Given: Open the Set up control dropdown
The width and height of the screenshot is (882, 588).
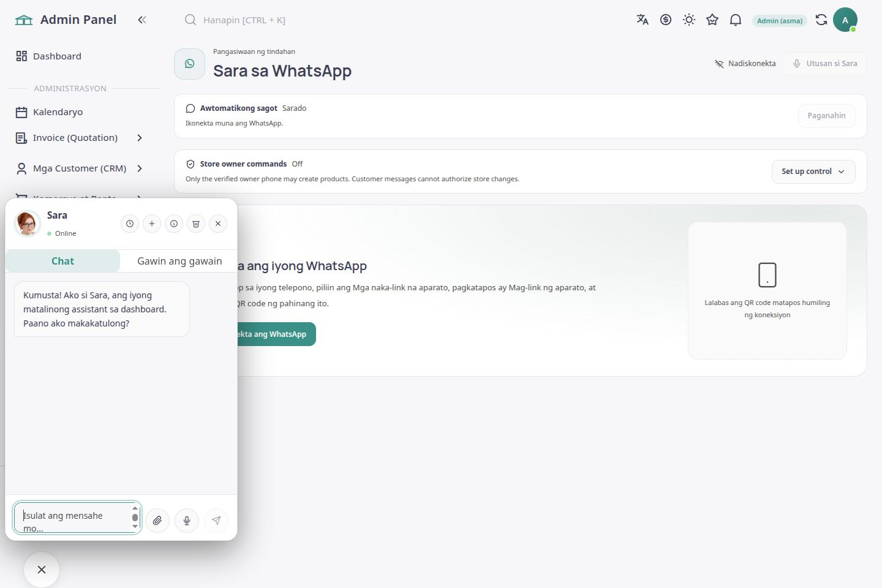Looking at the screenshot, I should 813,171.
